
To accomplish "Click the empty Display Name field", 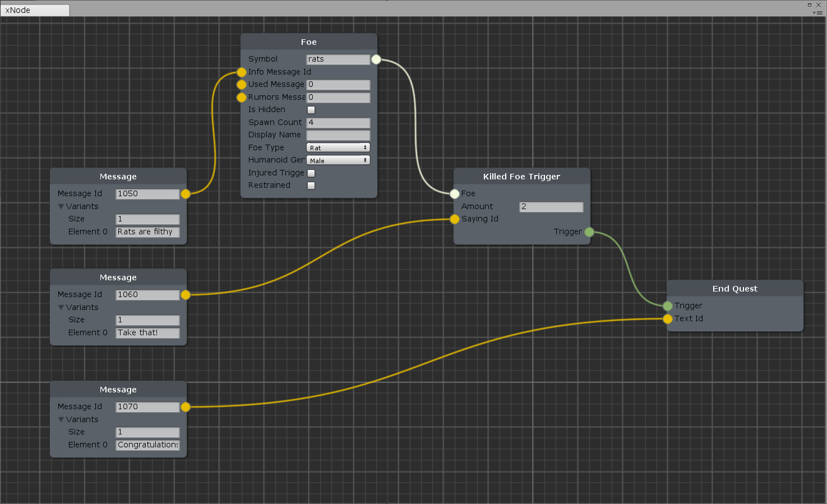I will (338, 135).
